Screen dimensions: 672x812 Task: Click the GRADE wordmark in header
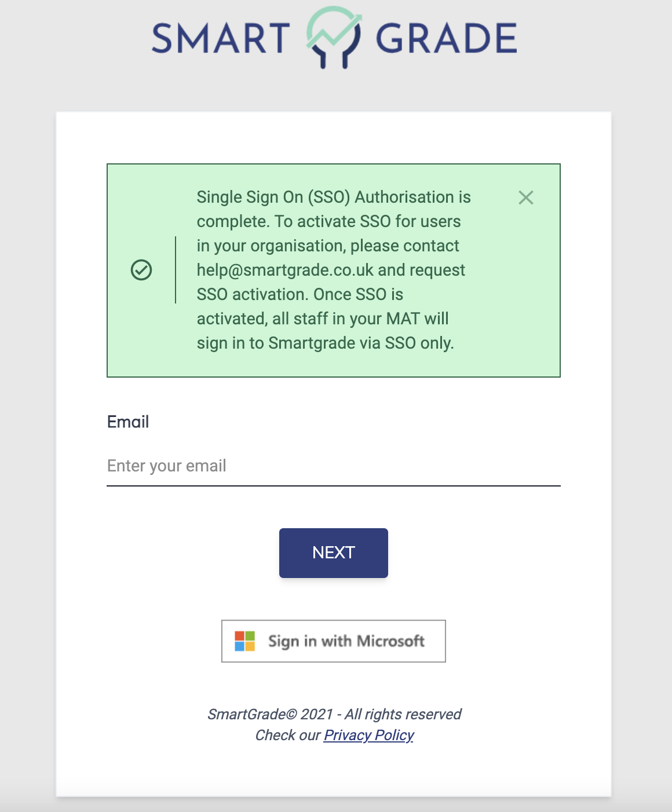[446, 38]
